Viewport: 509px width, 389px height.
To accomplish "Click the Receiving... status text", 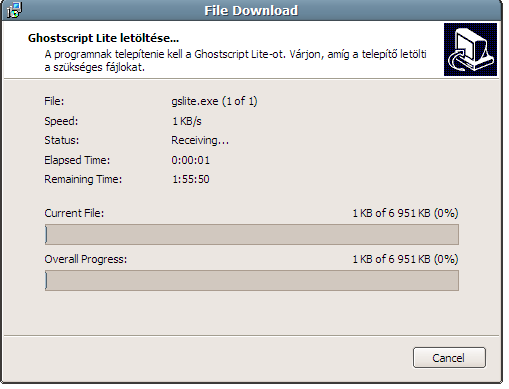I will coord(200,140).
